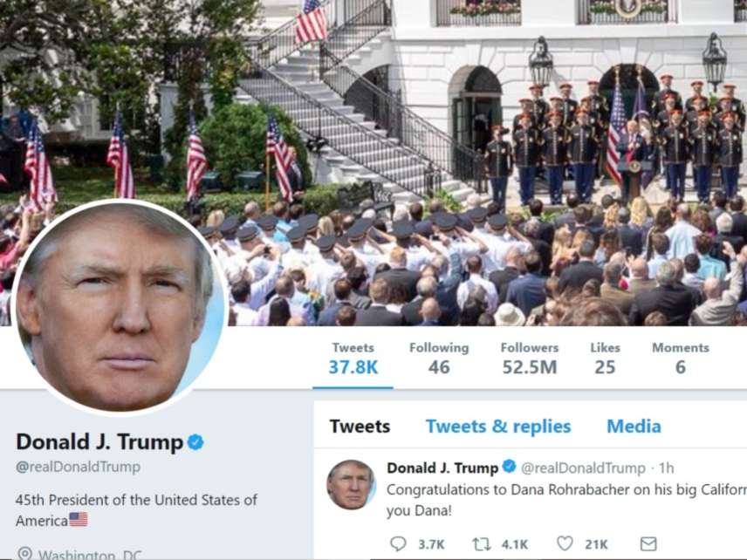
Task: Click the verified badge beside profile name
Action: (195, 442)
